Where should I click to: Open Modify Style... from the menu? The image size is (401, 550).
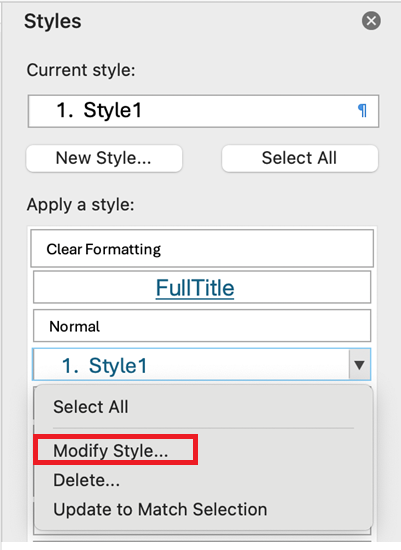[111, 451]
